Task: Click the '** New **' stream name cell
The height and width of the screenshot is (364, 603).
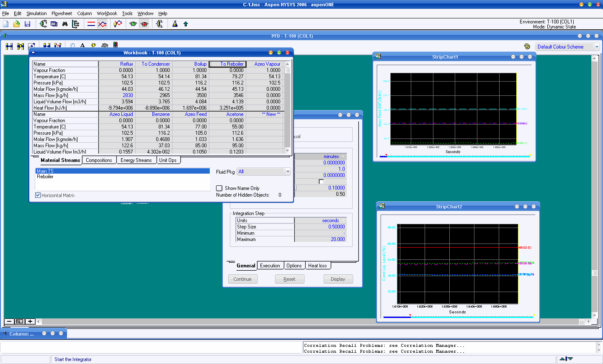Action: pos(265,114)
